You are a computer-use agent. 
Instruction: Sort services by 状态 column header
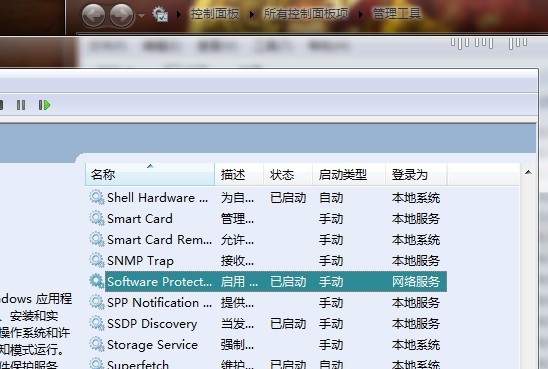tap(288, 174)
